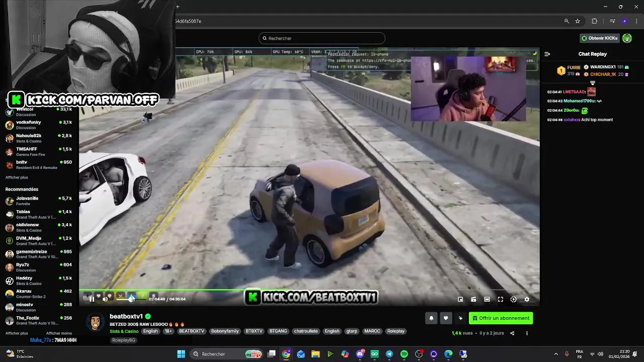Collapse recommendations with Afficher moins

coord(59,333)
